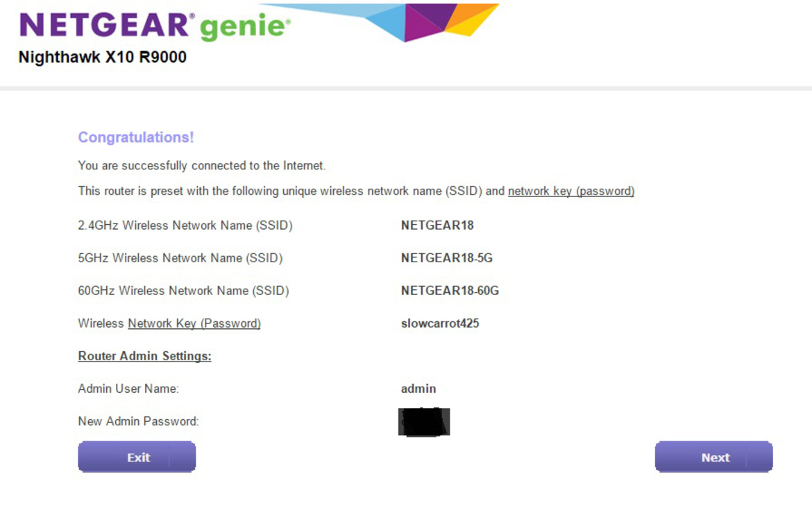Select the 2.4GHz SSID value NETGEAR18
812x508 pixels.
[x=437, y=226]
